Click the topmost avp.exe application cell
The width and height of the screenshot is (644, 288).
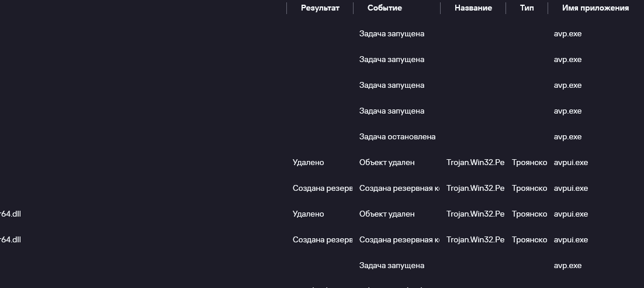pos(567,34)
